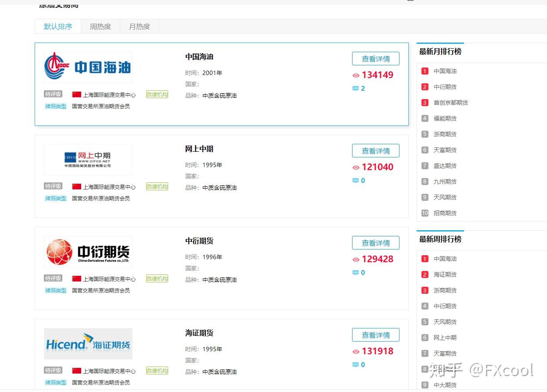547x392 pixels.
Task: Click the 待评级 badge in 中国海油 card
Action: 53,94
